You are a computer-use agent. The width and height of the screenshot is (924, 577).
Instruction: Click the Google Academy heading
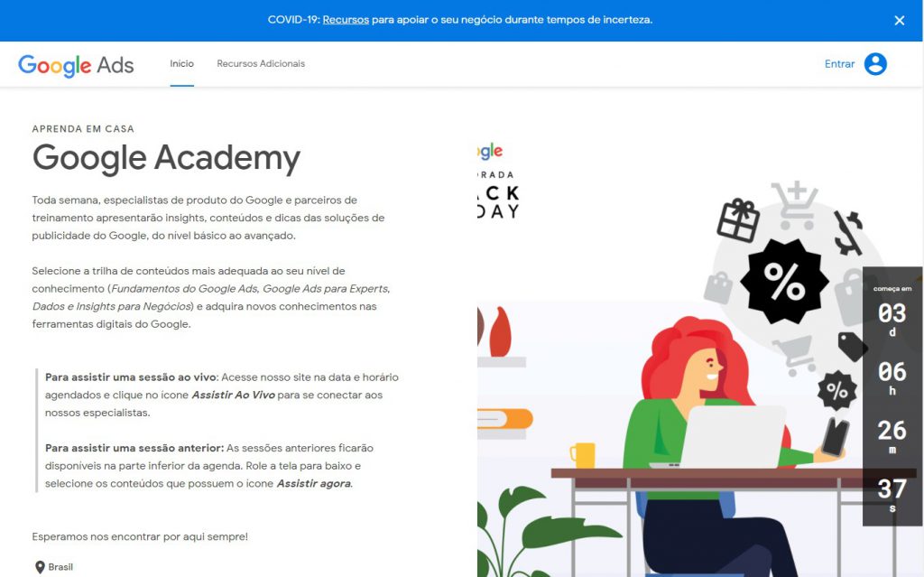(166, 158)
